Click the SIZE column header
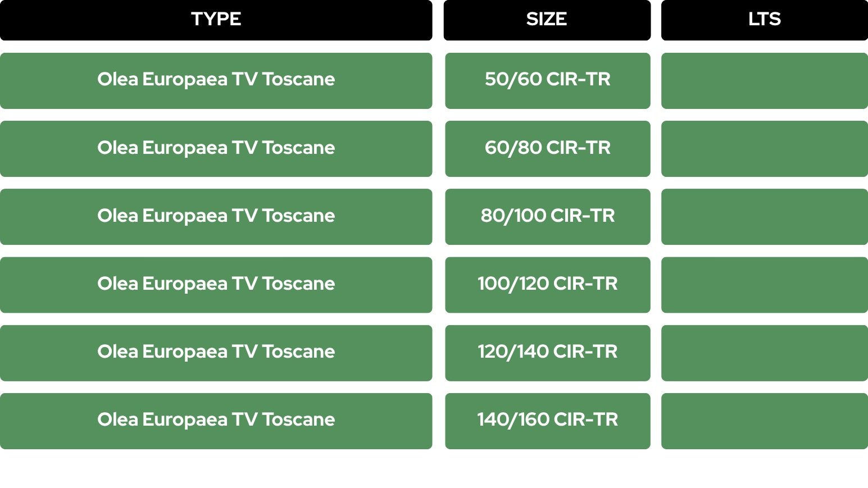The height and width of the screenshot is (488, 868). click(547, 20)
